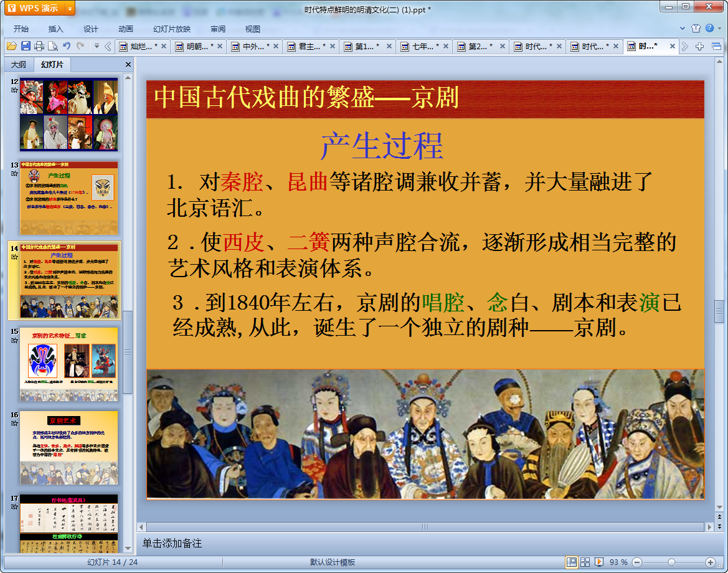
Task: Open the 审阅 menu tab
Action: pos(218,29)
